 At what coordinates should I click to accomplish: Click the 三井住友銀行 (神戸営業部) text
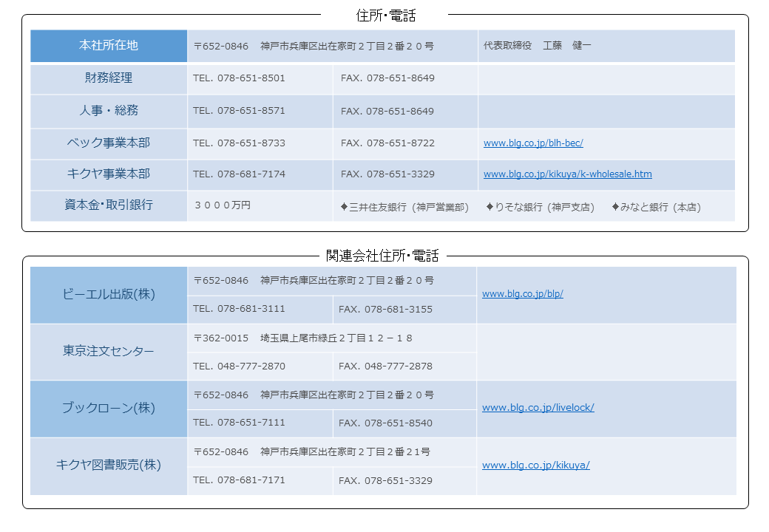(404, 208)
